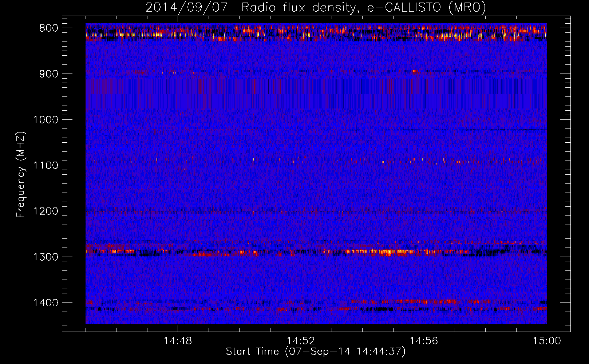Click the 15:00 time axis label

coord(547,341)
